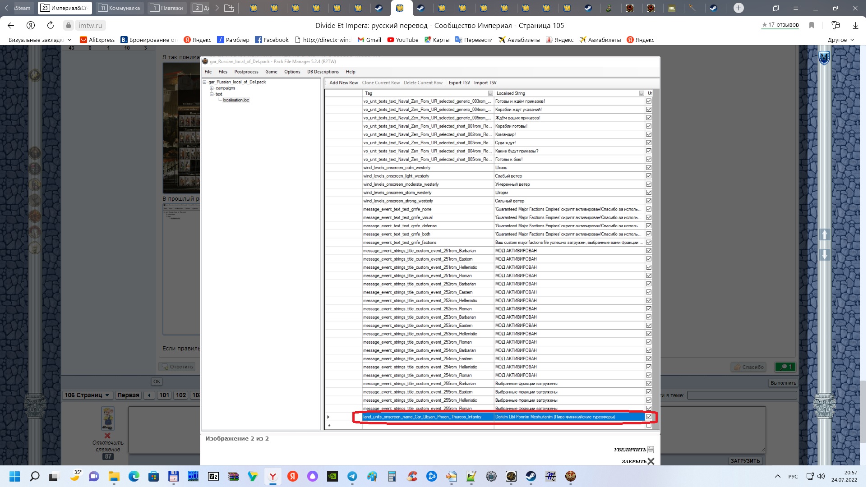The height and width of the screenshot is (487, 868).
Task: Open the browser downloads icon
Action: point(855,25)
